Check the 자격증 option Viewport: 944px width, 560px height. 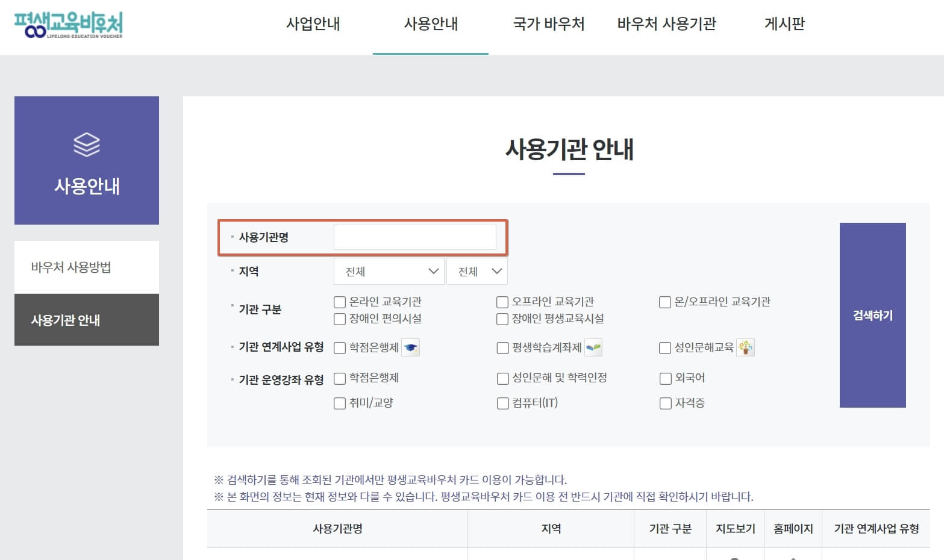click(665, 403)
